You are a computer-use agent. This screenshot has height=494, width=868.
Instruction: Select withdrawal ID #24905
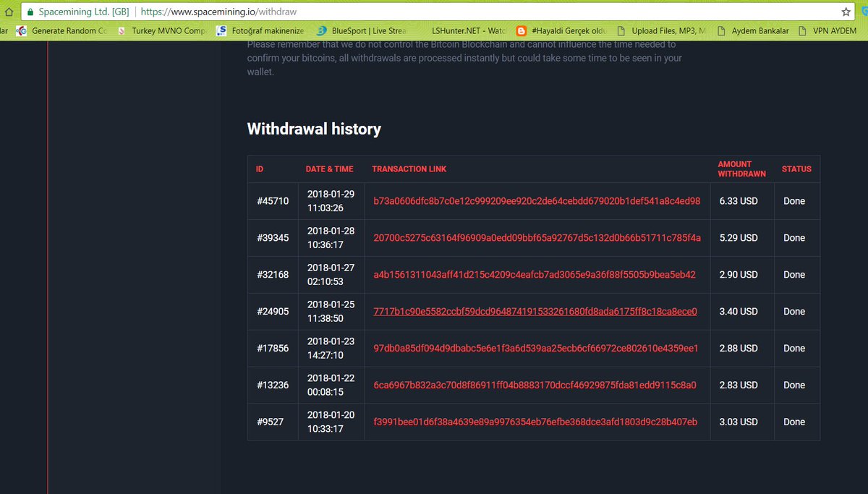click(273, 312)
